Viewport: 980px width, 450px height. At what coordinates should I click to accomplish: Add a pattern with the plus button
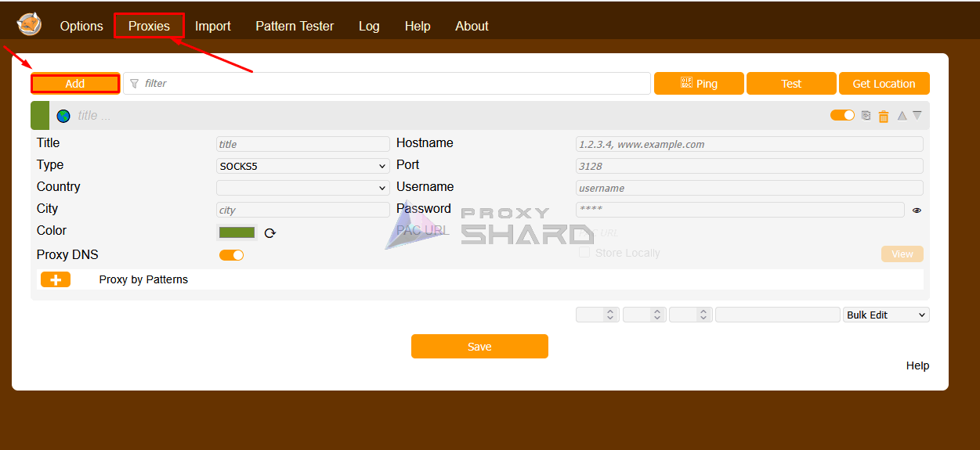56,279
